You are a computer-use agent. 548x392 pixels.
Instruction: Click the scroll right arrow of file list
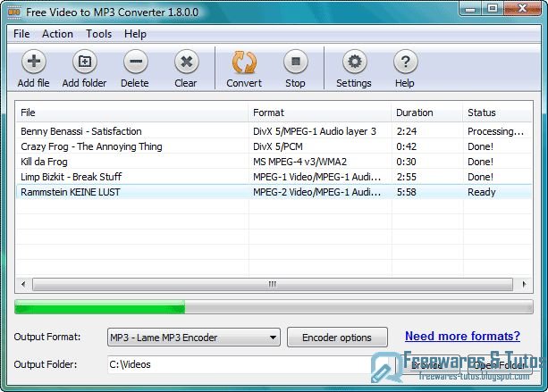(524, 284)
